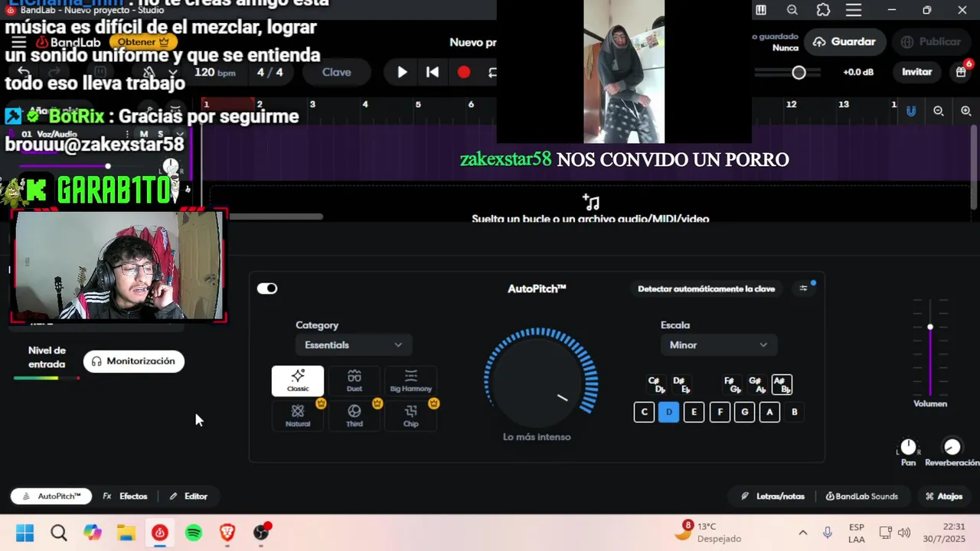
Task: Open the Letras/notas panel
Action: click(x=773, y=496)
